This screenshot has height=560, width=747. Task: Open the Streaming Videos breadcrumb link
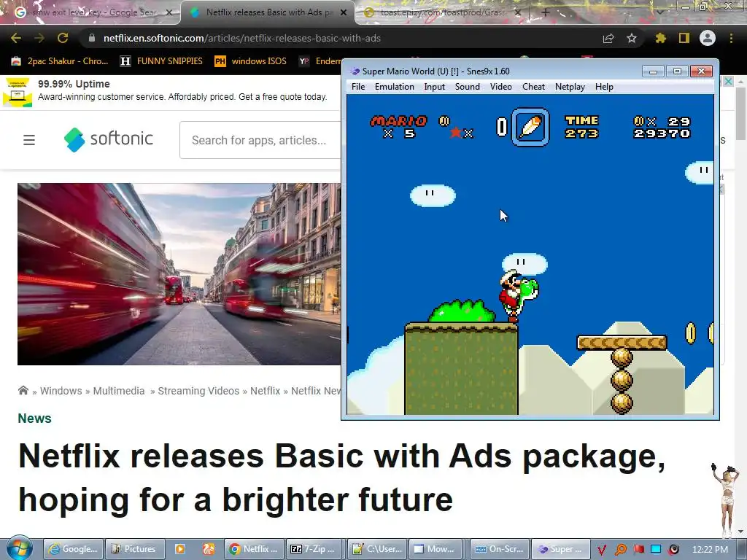pyautogui.click(x=198, y=391)
